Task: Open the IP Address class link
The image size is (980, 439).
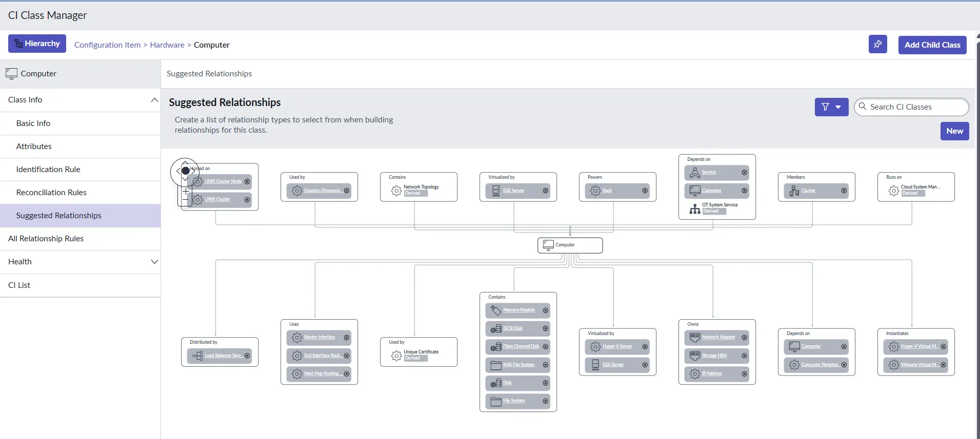Action: (712, 374)
